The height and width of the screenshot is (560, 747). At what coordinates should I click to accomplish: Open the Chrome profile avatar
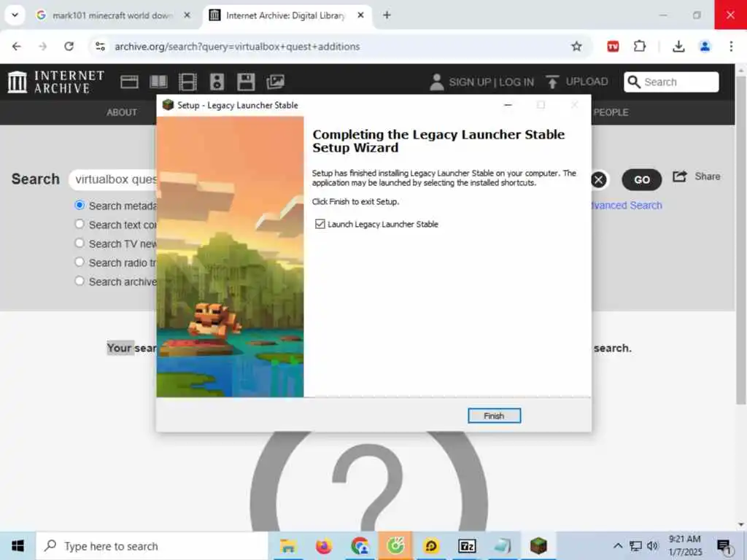coord(705,46)
